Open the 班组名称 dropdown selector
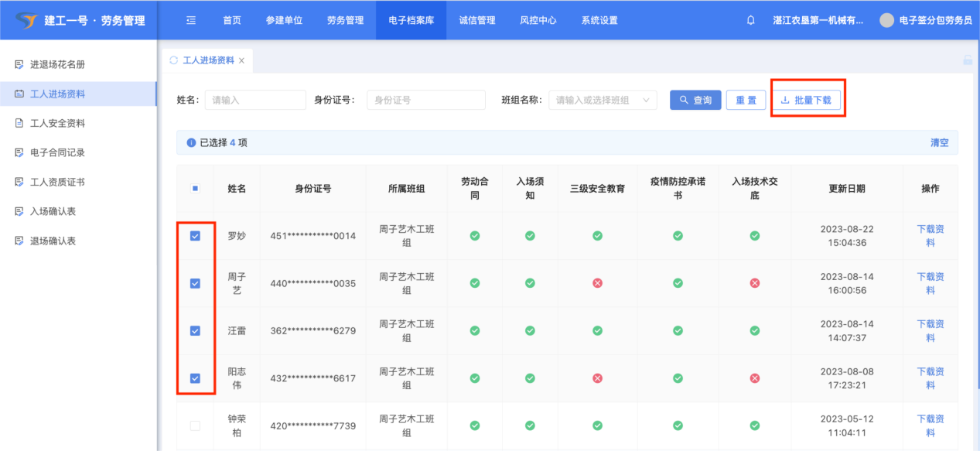This screenshot has width=980, height=451. point(603,100)
